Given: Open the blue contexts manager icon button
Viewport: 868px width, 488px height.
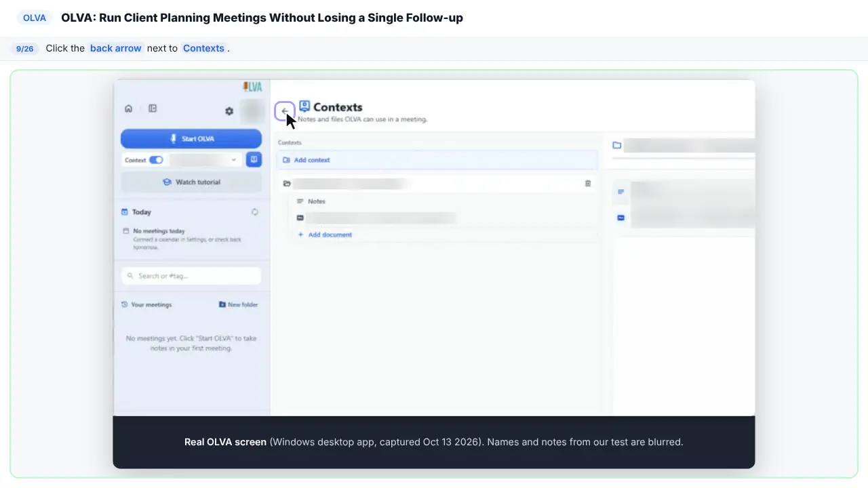Looking at the screenshot, I should coord(254,160).
